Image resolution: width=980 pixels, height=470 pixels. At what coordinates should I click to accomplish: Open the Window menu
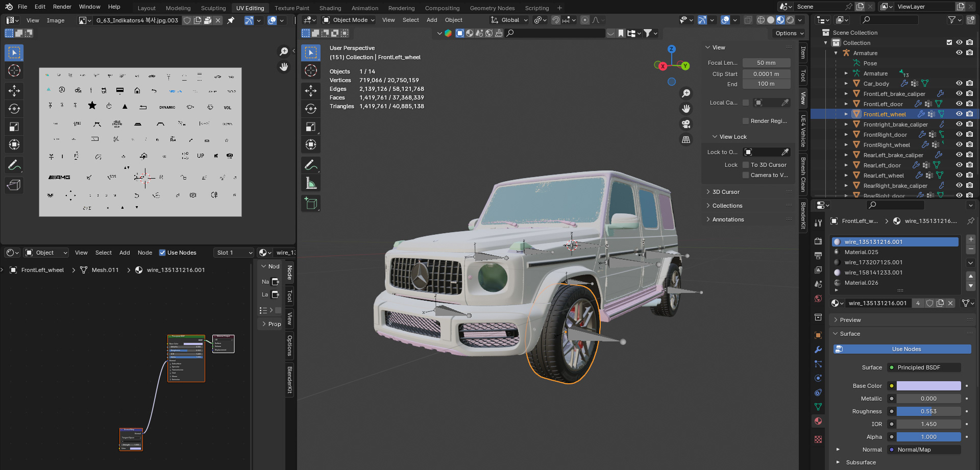(89, 7)
